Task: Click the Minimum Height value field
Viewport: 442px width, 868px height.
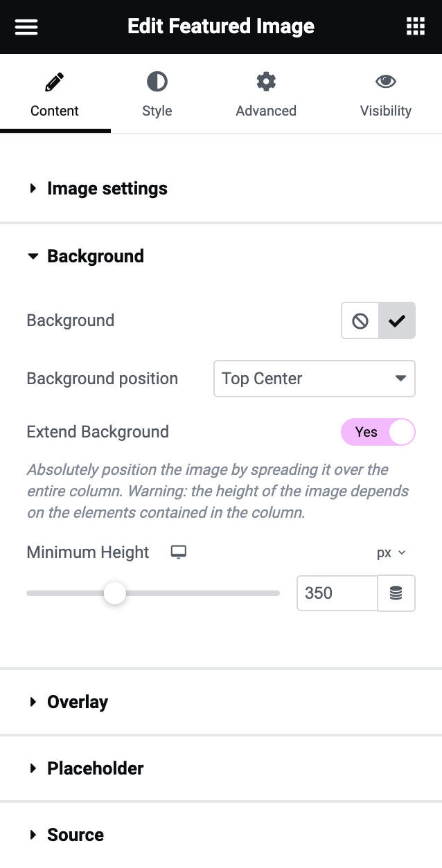Action: click(x=337, y=593)
